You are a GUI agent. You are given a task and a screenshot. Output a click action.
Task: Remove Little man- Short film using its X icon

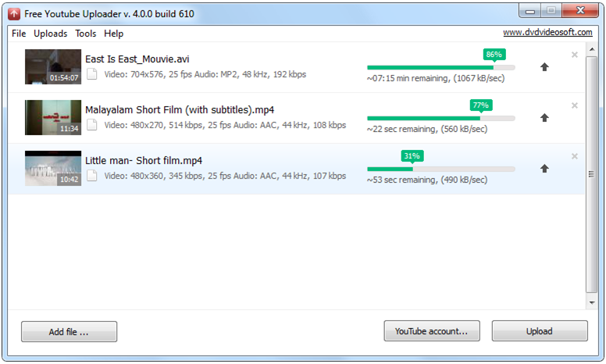click(574, 156)
